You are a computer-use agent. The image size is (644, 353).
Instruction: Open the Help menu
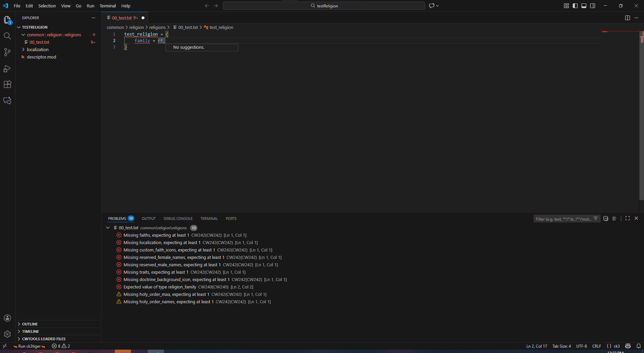126,6
